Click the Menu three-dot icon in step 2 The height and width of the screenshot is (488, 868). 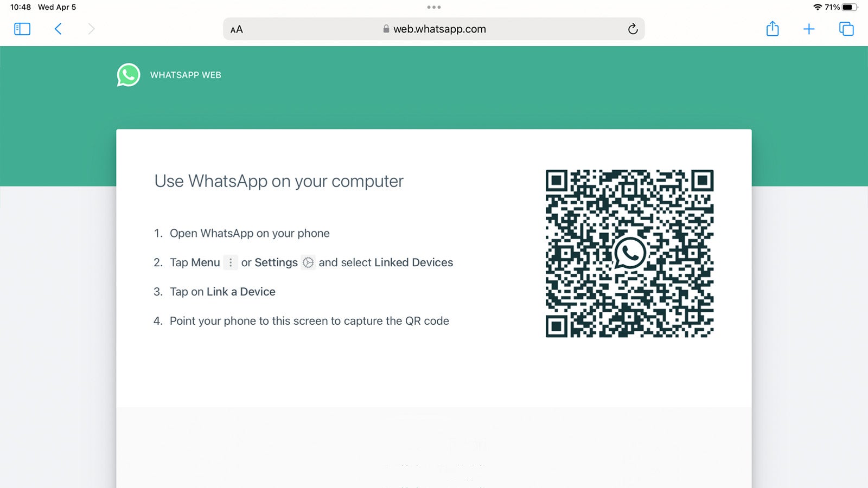point(231,262)
